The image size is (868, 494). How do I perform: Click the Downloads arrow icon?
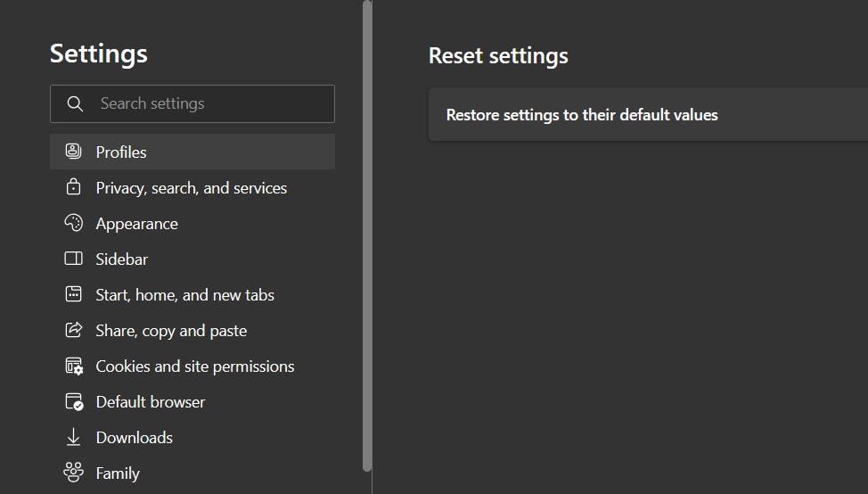coord(74,437)
